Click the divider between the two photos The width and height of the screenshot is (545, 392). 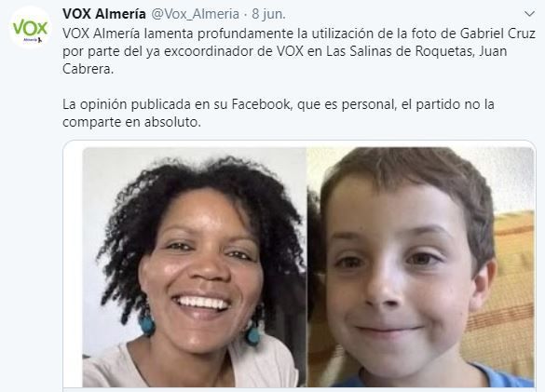point(307,267)
